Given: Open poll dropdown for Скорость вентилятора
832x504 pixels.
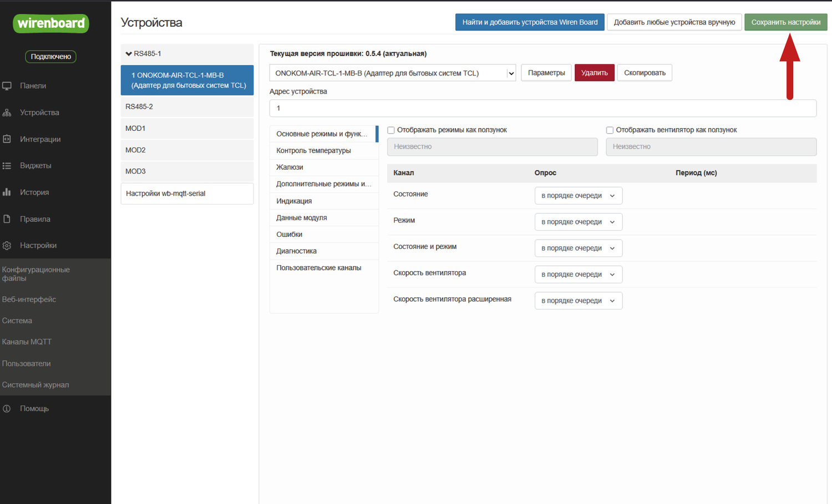Looking at the screenshot, I should [579, 274].
